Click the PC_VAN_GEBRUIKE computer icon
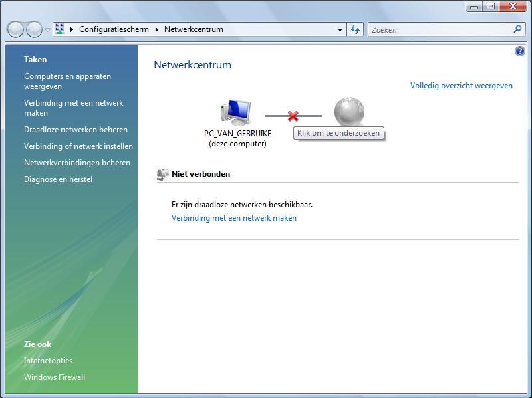The image size is (532, 398). pos(236,112)
